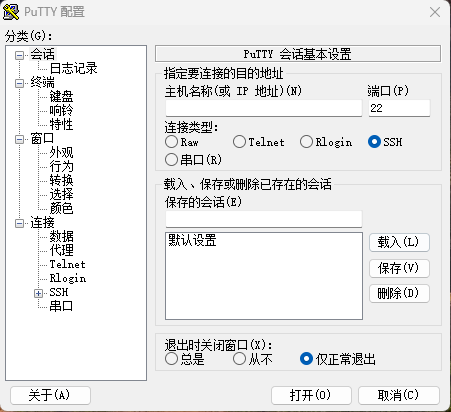Click the 打开(O) button
This screenshot has height=412, width=451.
pyautogui.click(x=311, y=396)
